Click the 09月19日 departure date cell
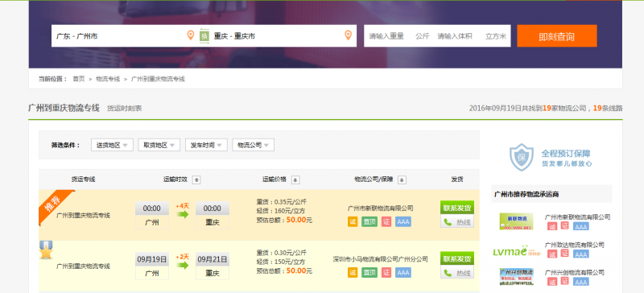The width and height of the screenshot is (644, 293). (152, 259)
